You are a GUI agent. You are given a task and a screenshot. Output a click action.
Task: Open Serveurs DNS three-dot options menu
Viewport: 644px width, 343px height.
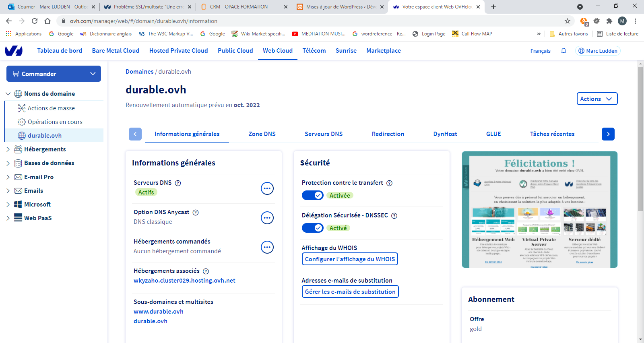pyautogui.click(x=267, y=188)
